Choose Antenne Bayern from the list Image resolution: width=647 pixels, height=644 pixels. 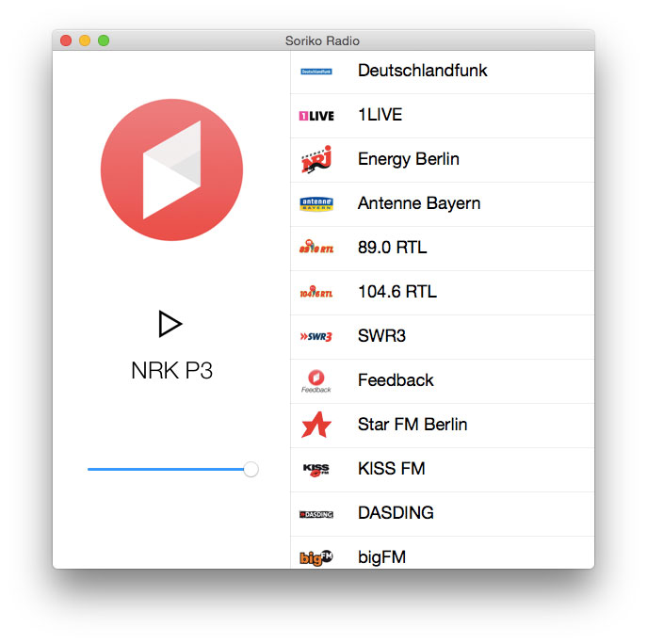click(x=419, y=203)
